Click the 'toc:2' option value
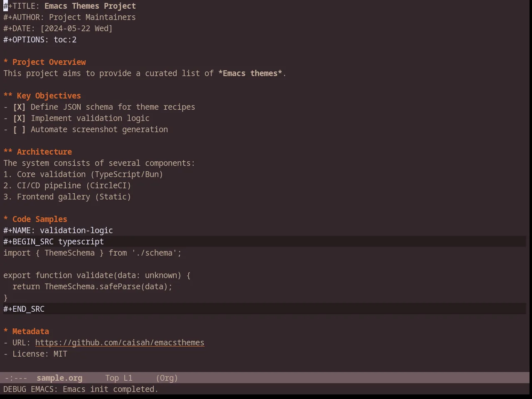The height and width of the screenshot is (399, 532). (x=65, y=39)
